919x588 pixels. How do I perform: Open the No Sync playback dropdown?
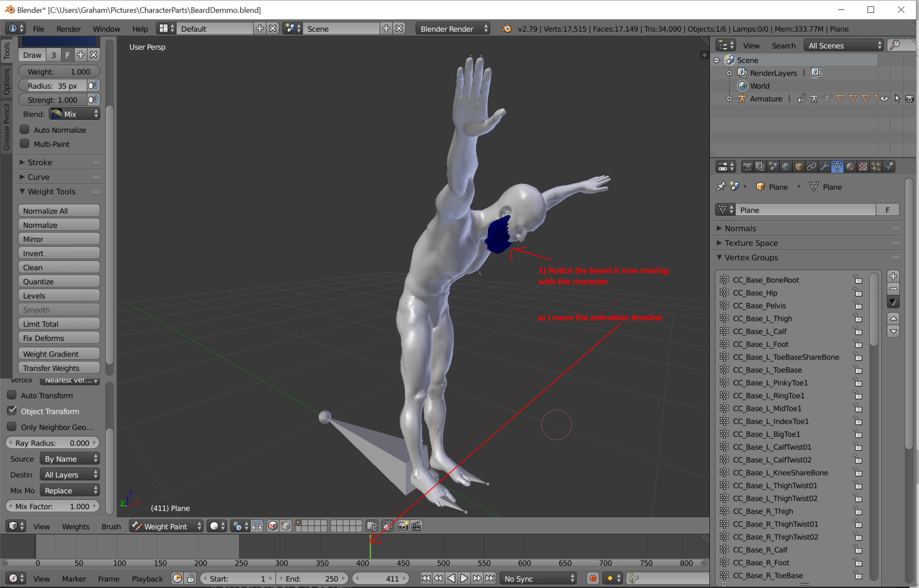[539, 579]
